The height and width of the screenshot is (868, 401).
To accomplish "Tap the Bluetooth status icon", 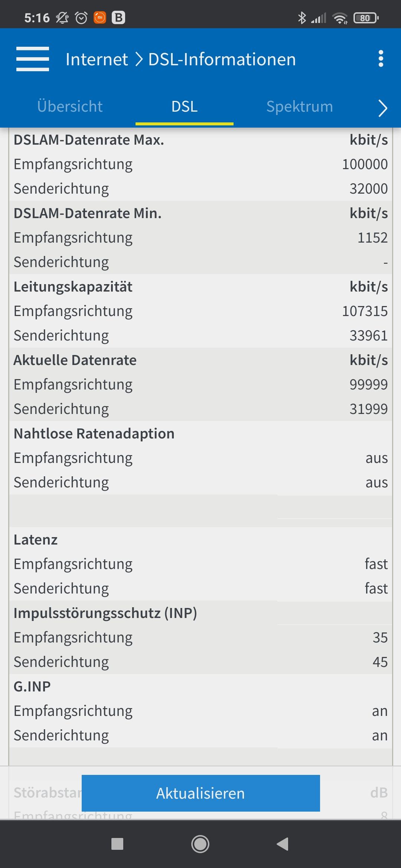I will [302, 18].
